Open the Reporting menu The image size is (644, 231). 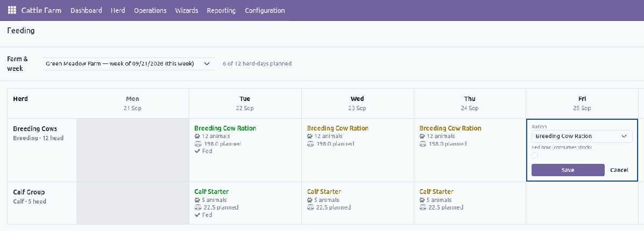(x=221, y=10)
